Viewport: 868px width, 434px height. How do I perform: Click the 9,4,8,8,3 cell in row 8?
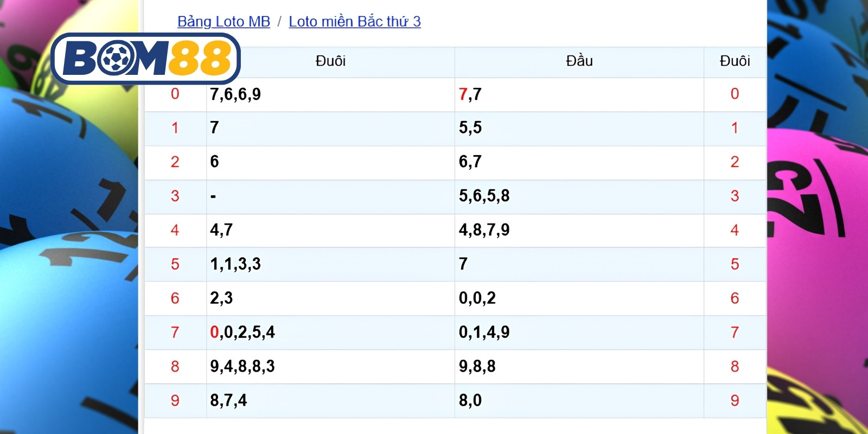click(x=330, y=367)
